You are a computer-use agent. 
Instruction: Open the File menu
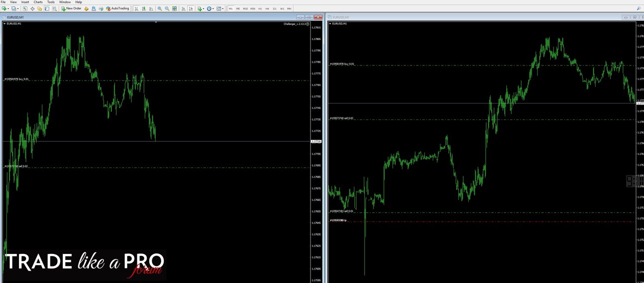tap(3, 2)
